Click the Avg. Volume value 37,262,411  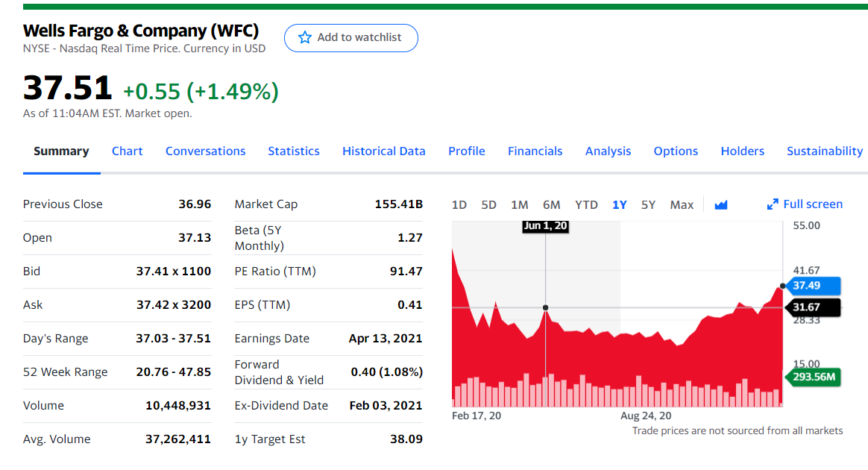178,439
